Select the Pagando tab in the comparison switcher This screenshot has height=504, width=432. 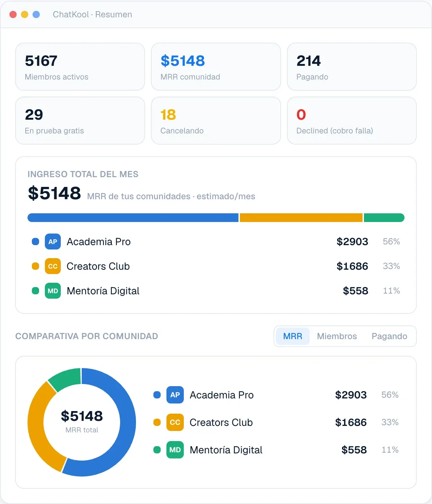coord(389,336)
